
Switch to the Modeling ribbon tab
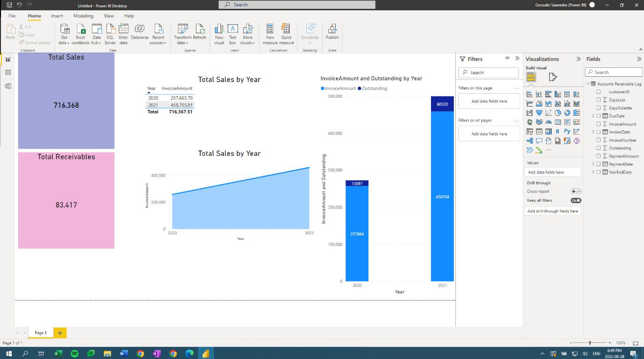tap(83, 16)
